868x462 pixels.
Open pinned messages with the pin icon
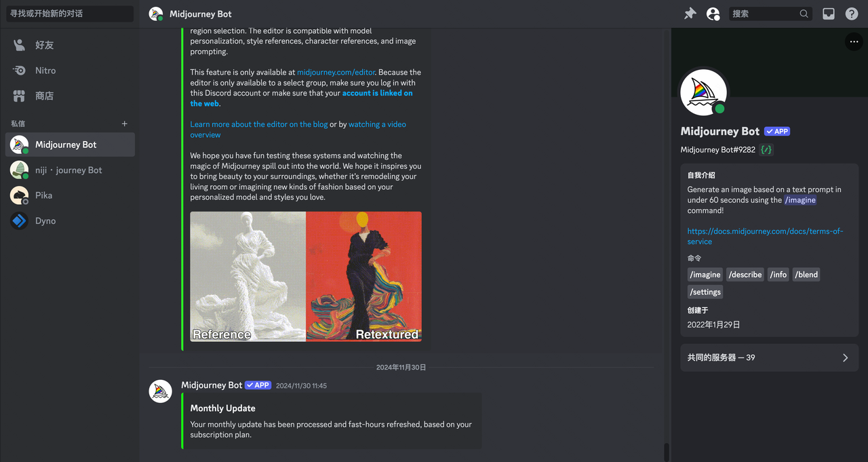[690, 14]
